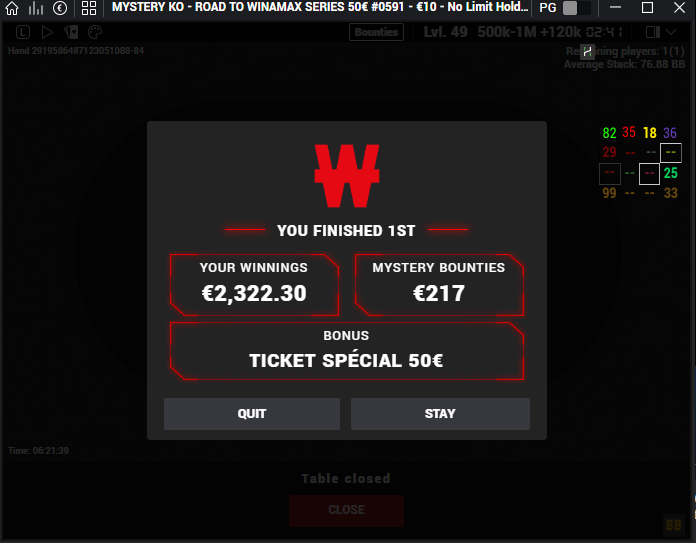Click the STAY button
This screenshot has width=696, height=543.
(440, 414)
